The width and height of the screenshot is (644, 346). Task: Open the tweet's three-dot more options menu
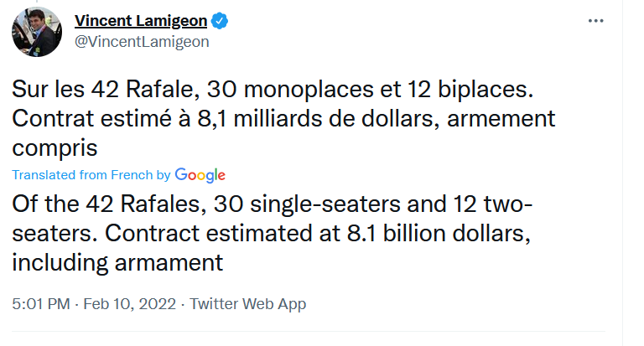[595, 20]
